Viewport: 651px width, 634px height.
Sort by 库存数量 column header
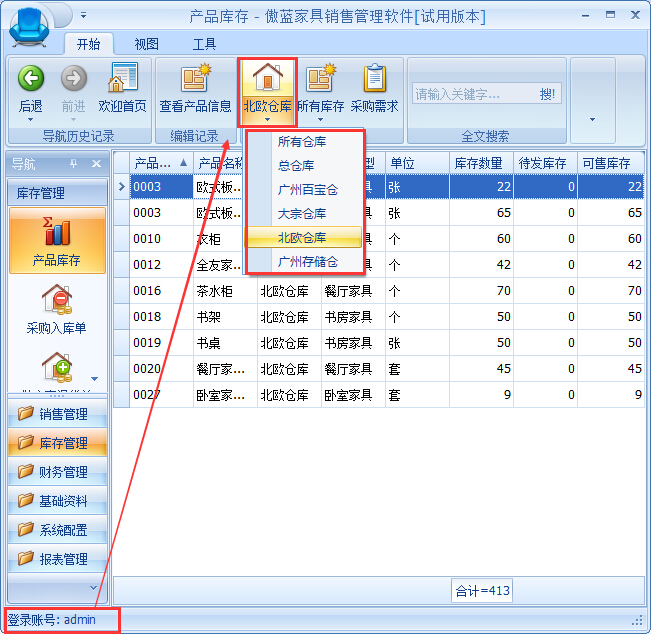pos(478,163)
